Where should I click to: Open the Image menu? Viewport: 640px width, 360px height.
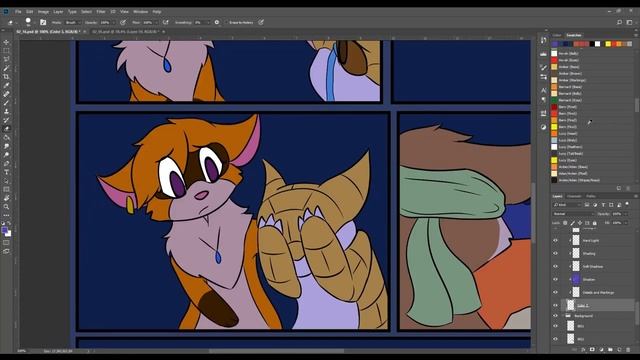tap(43, 12)
